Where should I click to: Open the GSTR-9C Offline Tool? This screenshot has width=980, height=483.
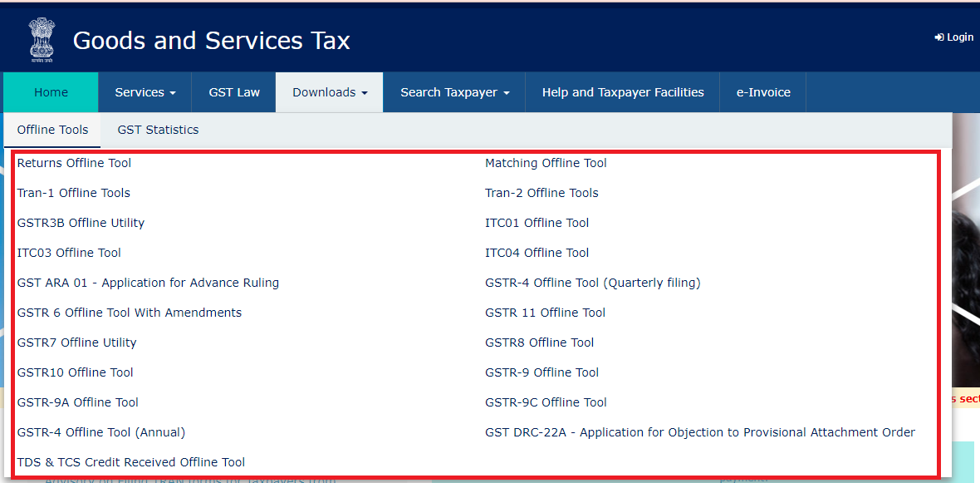coord(546,402)
